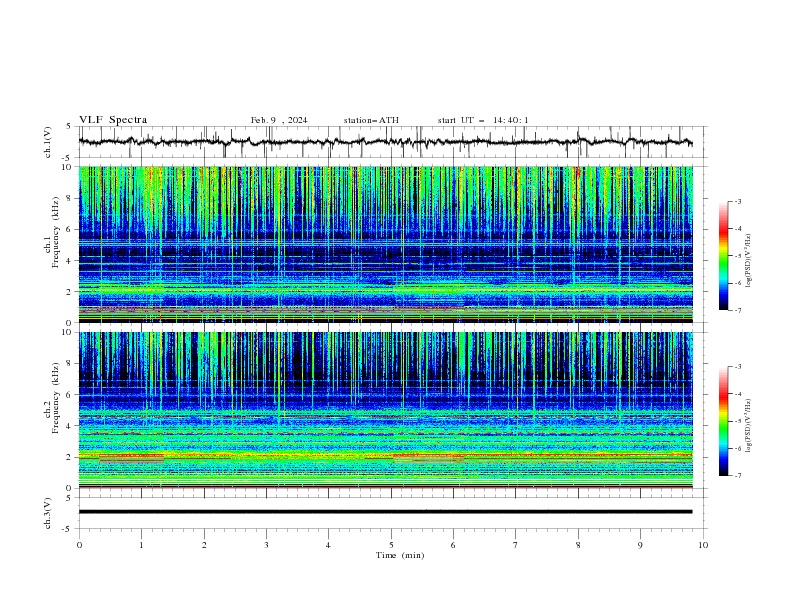The image size is (792, 612).
Task: Click the lower colorbar "log(PSD)(V²/Hz)" label
Action: [x=749, y=426]
